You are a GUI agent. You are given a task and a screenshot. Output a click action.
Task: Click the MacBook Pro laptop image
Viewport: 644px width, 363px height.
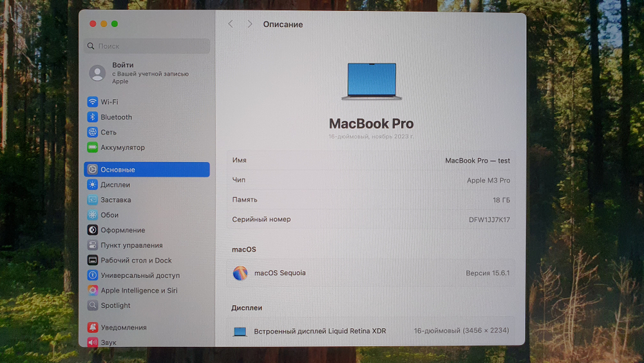[x=372, y=81]
